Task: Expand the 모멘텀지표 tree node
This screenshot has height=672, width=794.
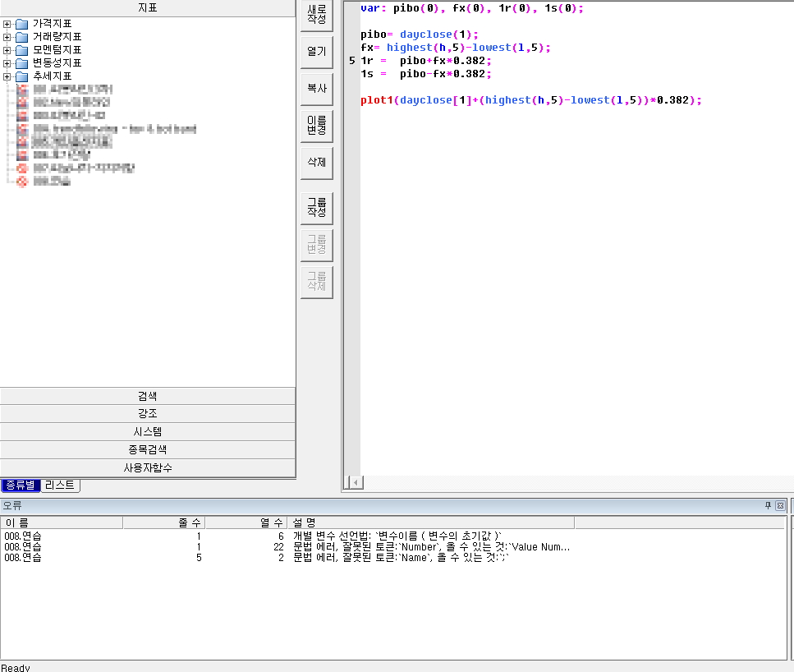Action: (7, 50)
